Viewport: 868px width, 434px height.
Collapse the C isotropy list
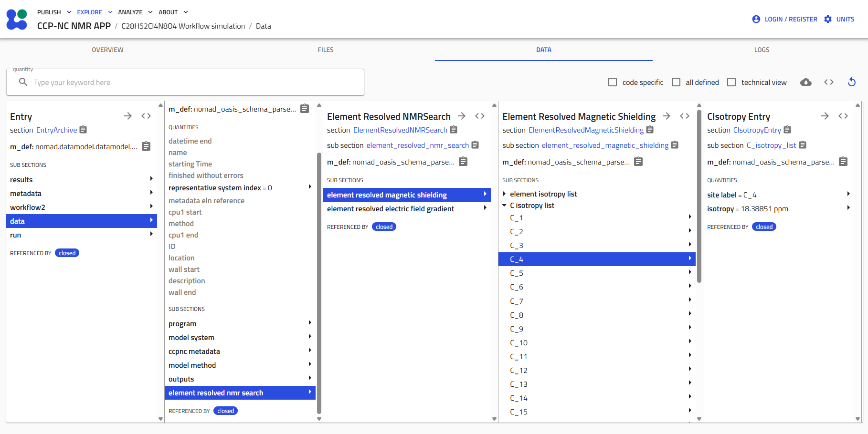tap(504, 206)
